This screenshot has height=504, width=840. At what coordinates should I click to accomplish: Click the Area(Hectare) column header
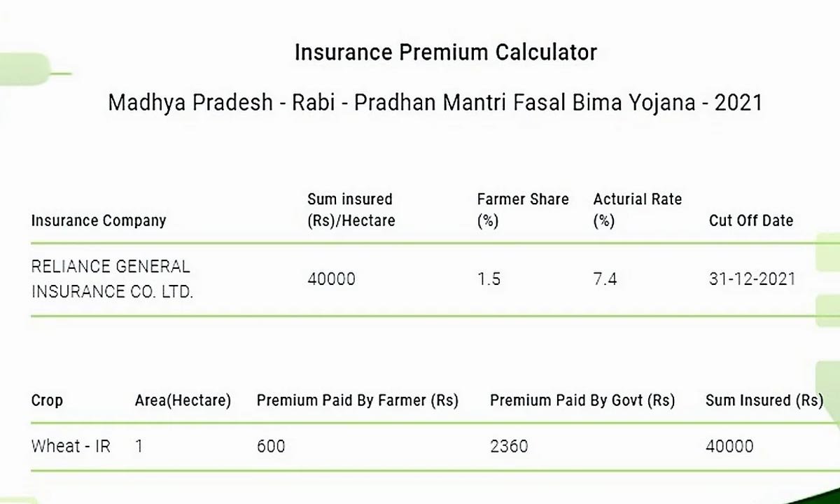point(183,401)
